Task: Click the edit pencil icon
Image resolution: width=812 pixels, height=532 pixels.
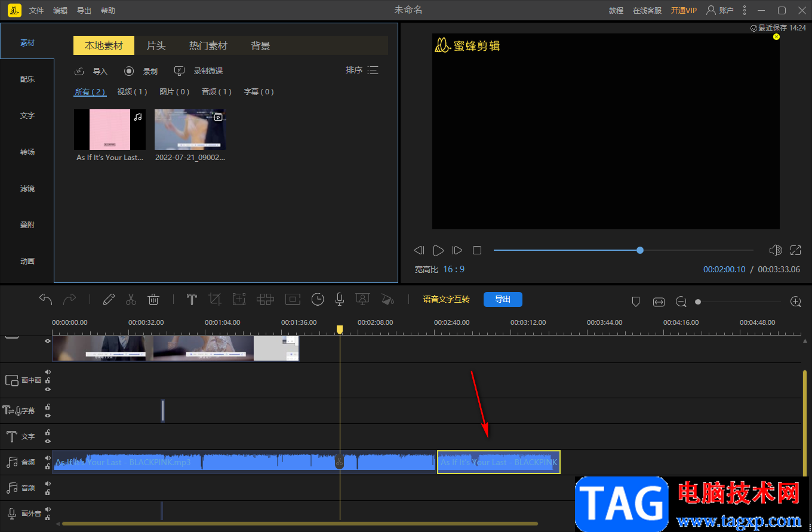Action: pos(109,300)
